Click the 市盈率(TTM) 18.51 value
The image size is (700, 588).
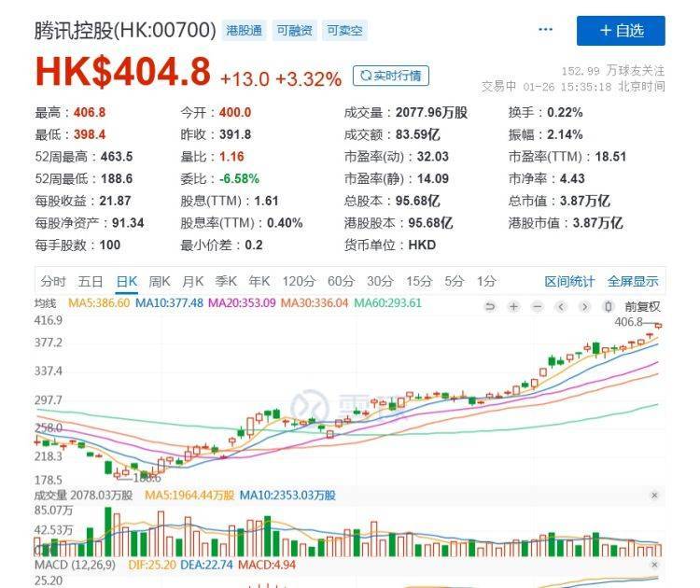point(610,157)
